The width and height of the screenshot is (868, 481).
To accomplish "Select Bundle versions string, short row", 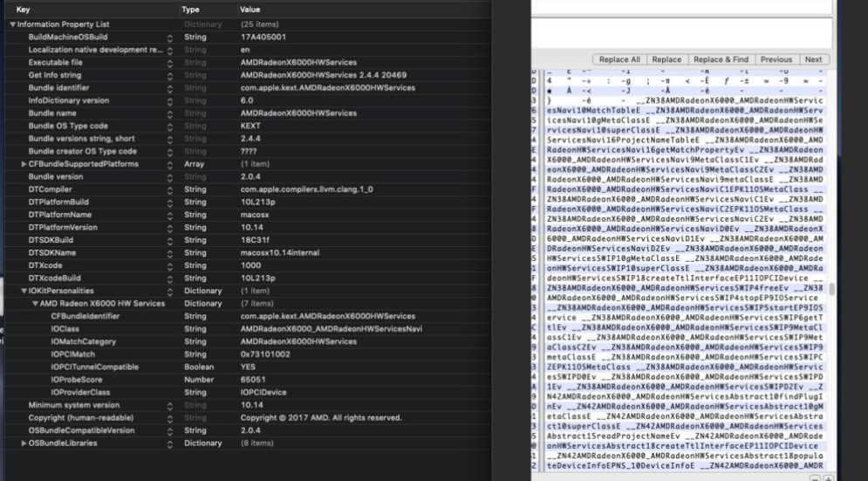I will coord(81,139).
